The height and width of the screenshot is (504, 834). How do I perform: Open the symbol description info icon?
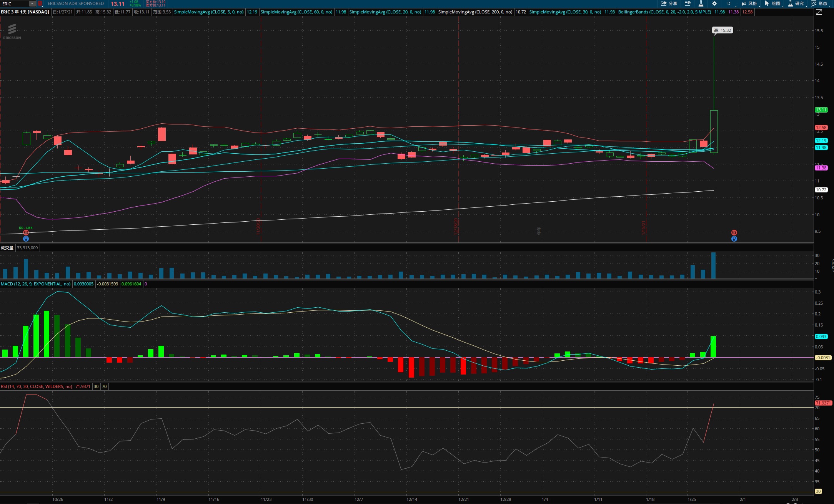point(688,3)
